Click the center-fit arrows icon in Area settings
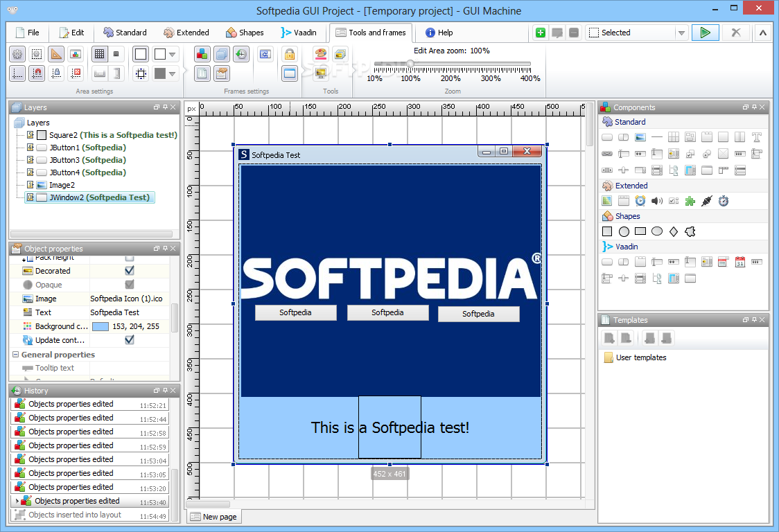This screenshot has height=532, width=779. click(x=141, y=73)
